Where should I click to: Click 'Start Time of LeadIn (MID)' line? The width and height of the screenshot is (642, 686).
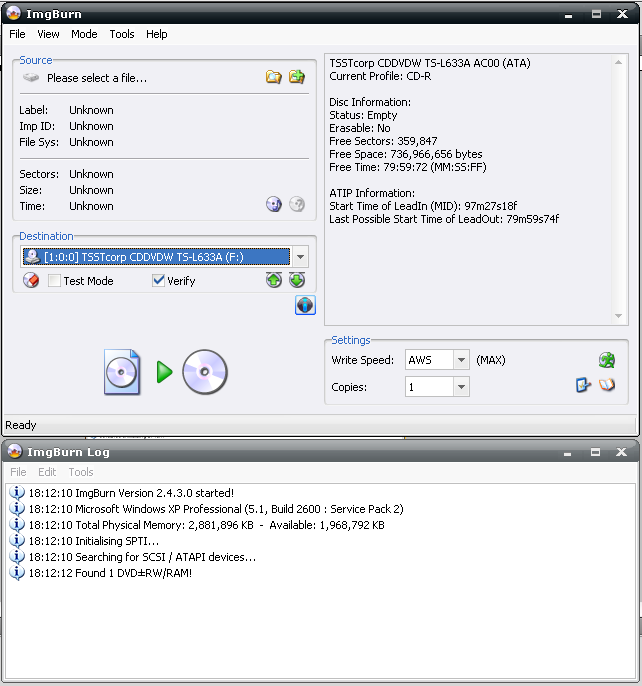pos(423,206)
